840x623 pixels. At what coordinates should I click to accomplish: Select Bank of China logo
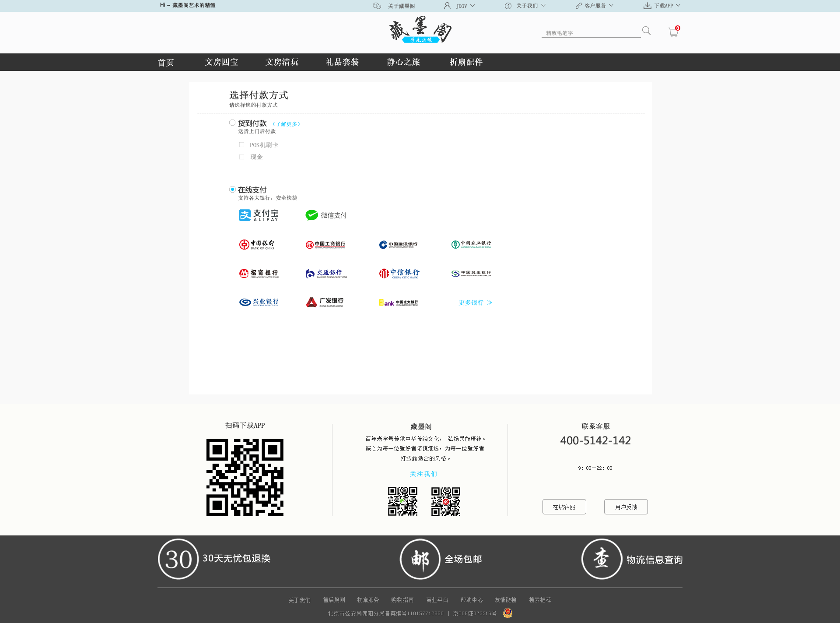tap(257, 244)
